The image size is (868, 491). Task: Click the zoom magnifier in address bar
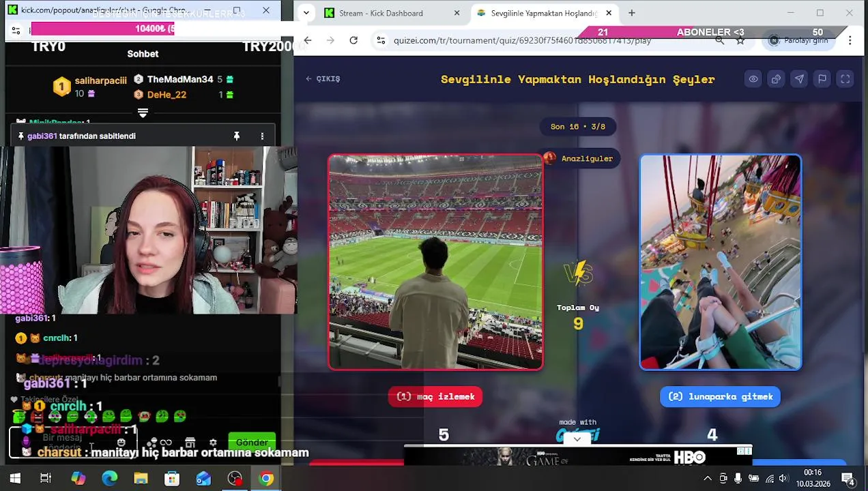(720, 41)
